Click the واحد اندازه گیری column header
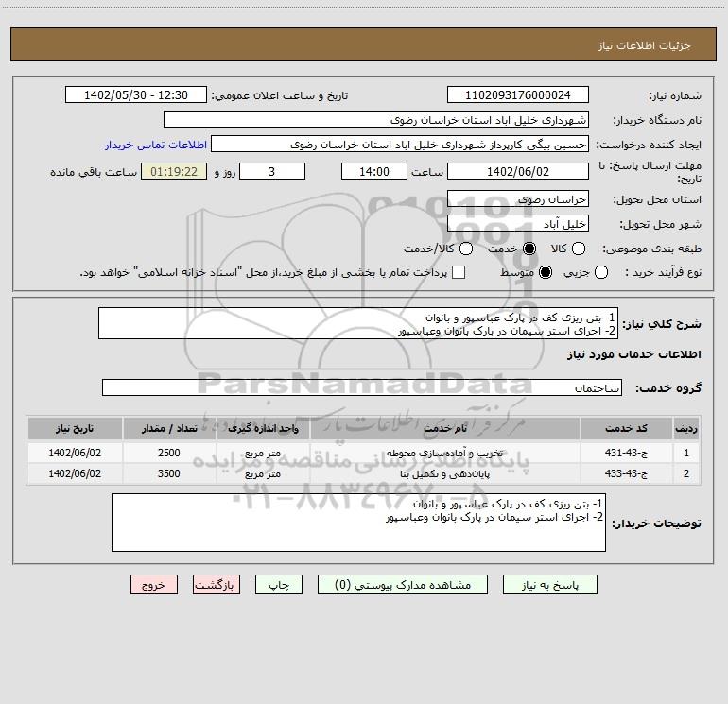728x704 pixels. coord(263,428)
